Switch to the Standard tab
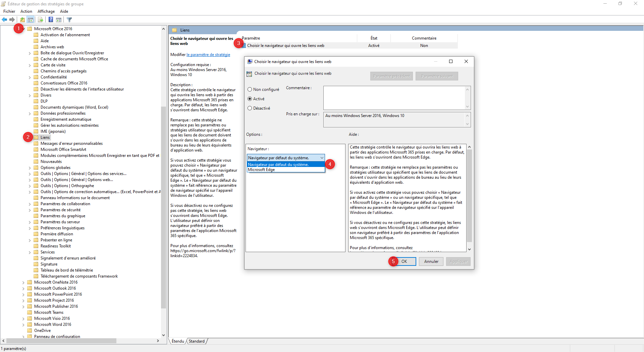 197,341
